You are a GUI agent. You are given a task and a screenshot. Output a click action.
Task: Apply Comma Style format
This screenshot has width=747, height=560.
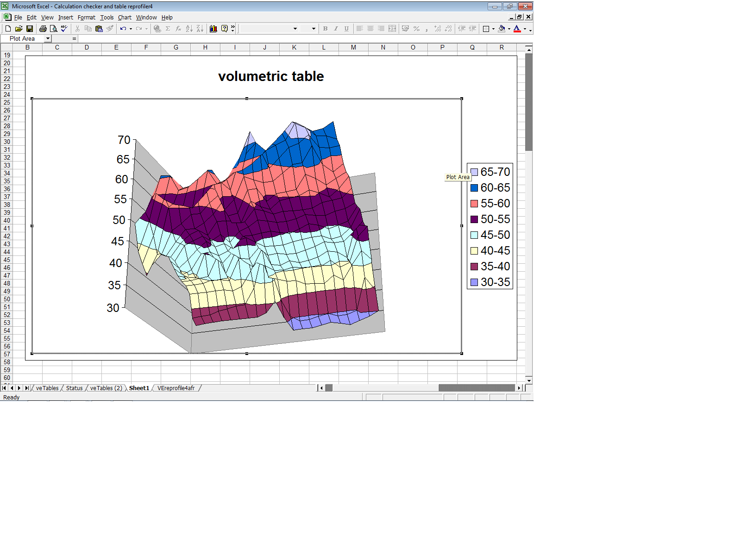tap(427, 29)
